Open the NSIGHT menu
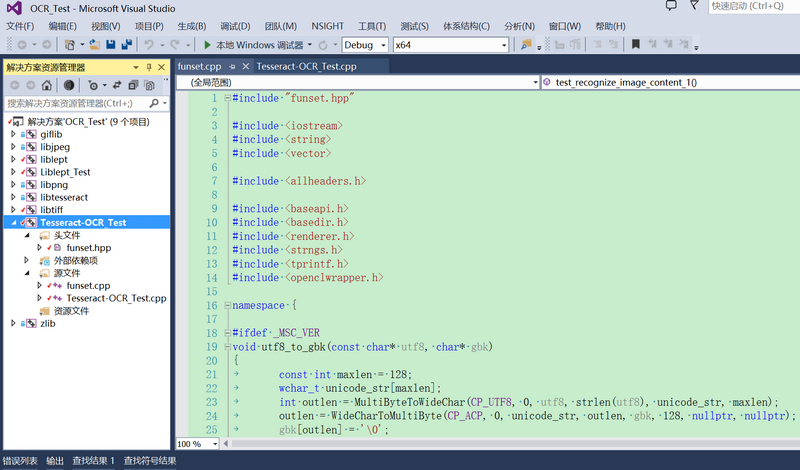Viewport: 800px width, 470px height. click(x=328, y=26)
